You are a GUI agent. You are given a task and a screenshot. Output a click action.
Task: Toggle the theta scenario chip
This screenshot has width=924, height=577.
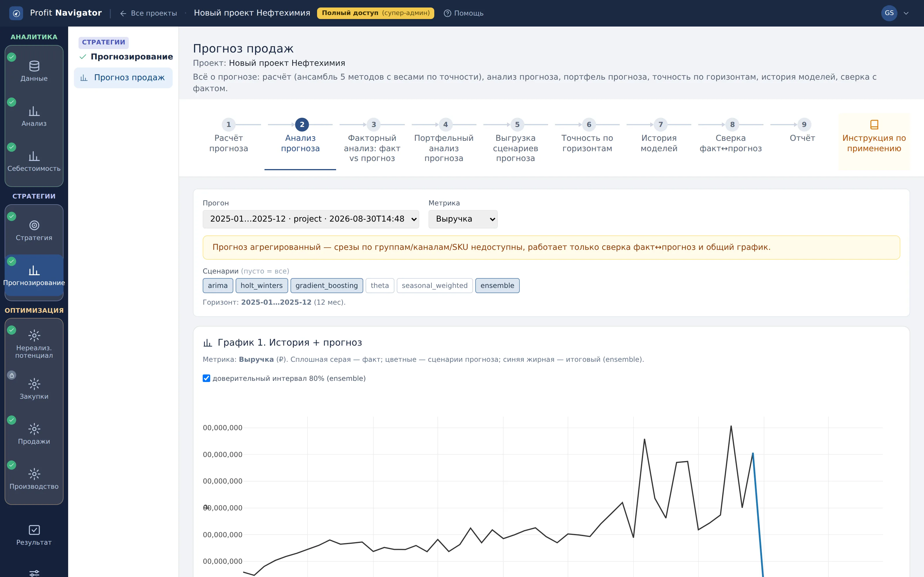coord(379,285)
